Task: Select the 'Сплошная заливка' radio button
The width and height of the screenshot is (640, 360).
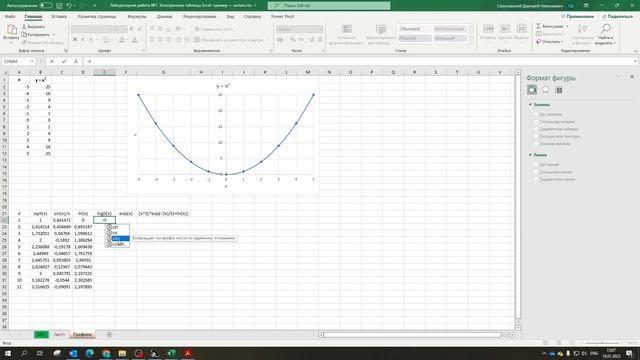Action: coord(536,122)
